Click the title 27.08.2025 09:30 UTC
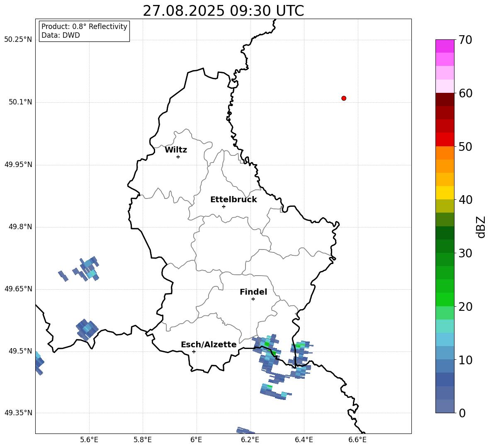491x448 pixels. coord(223,11)
